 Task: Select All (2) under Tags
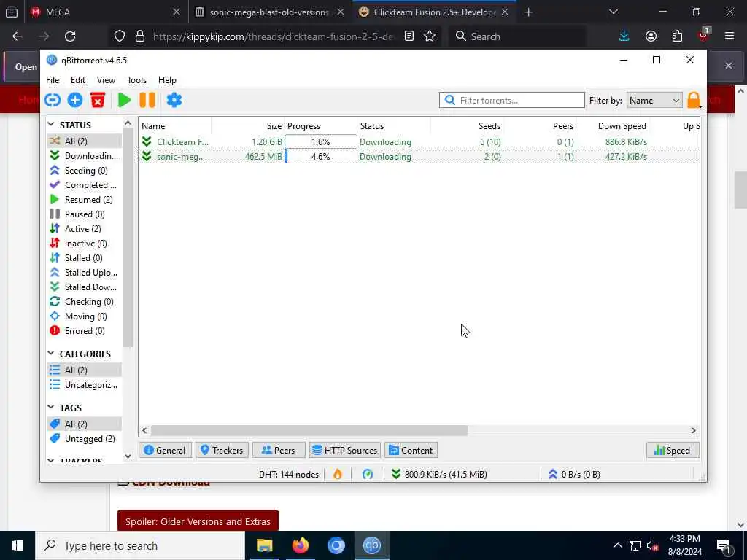pos(84,424)
